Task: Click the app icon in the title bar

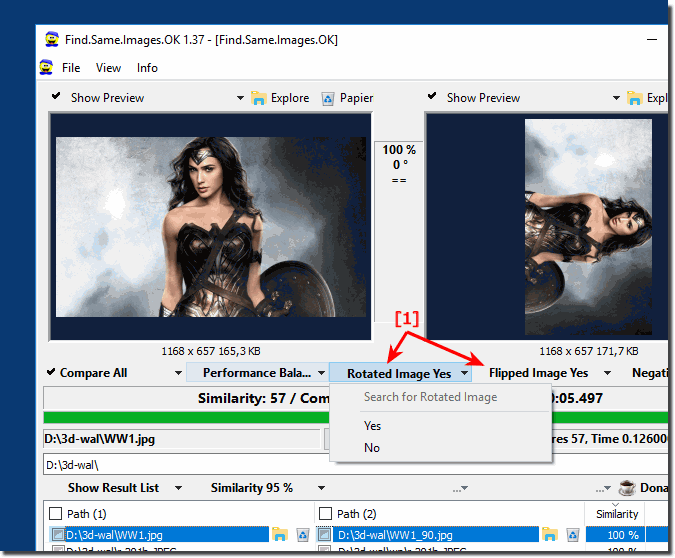Action: click(x=52, y=40)
